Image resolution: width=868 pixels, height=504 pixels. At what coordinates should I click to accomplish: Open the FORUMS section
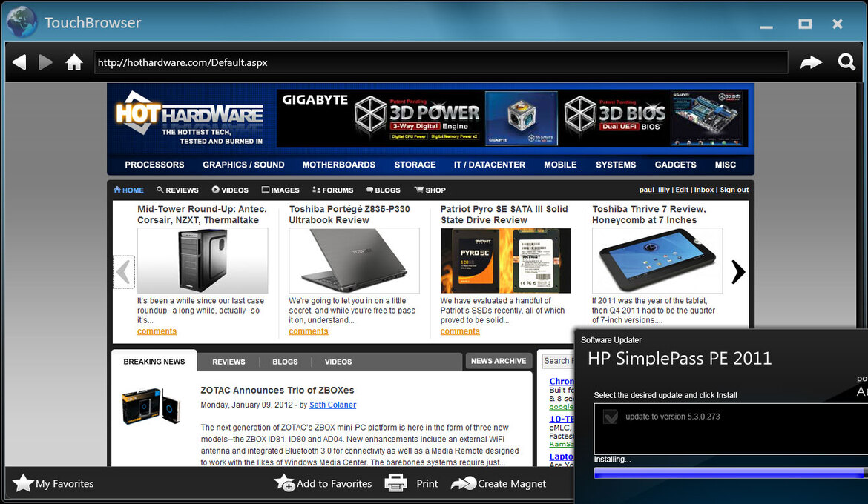pyautogui.click(x=332, y=190)
